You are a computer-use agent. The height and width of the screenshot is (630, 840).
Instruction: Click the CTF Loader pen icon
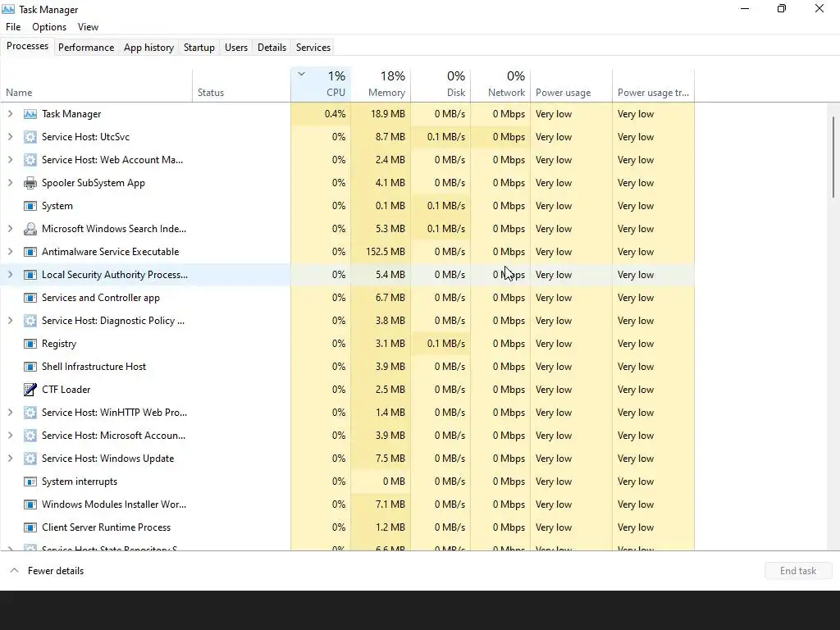[30, 390]
